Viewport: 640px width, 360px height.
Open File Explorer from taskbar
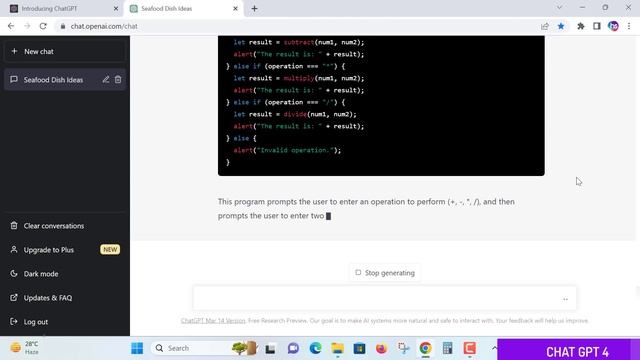click(x=337, y=348)
